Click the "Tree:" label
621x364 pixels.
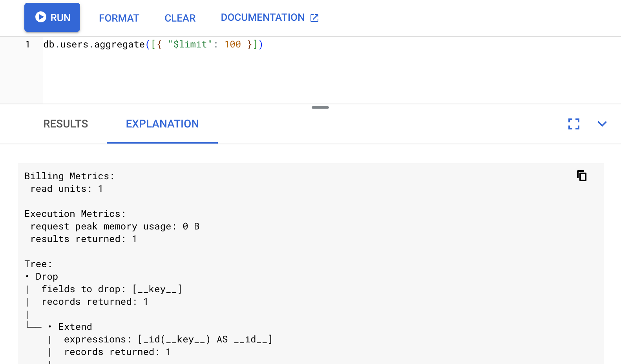pos(38,264)
